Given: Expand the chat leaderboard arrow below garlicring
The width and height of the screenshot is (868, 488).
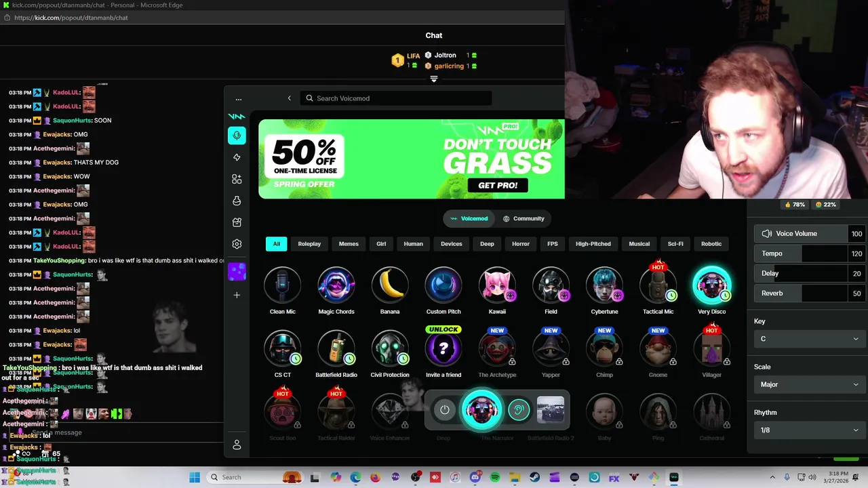Looking at the screenshot, I should pos(434,79).
